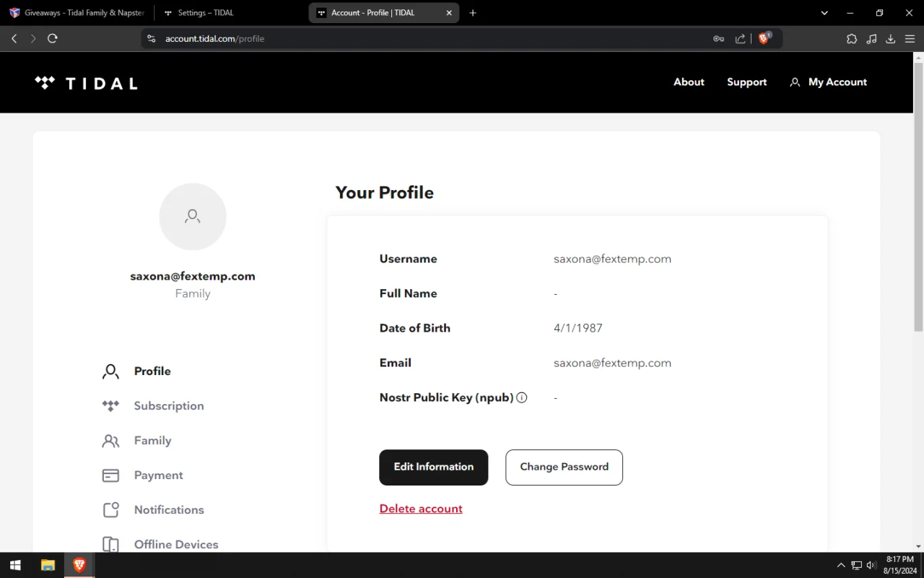The height and width of the screenshot is (578, 924).
Task: Open the Windows Start menu
Action: point(15,565)
